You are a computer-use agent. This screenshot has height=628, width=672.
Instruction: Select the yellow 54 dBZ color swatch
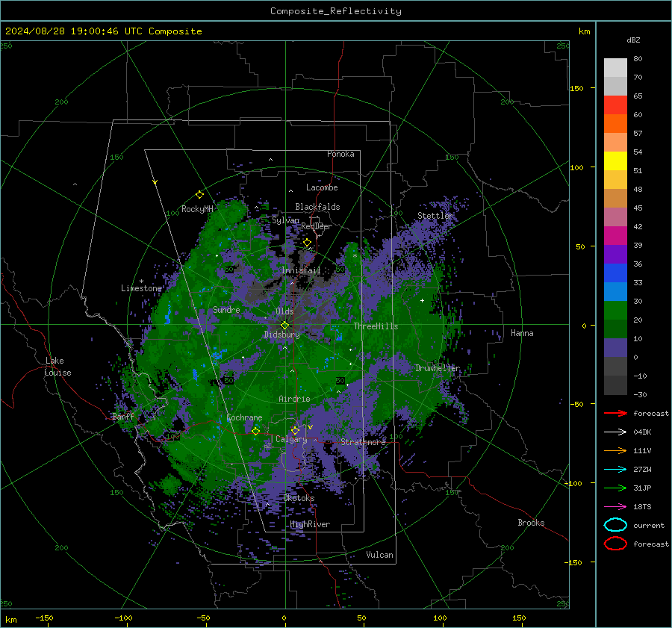[x=615, y=161]
